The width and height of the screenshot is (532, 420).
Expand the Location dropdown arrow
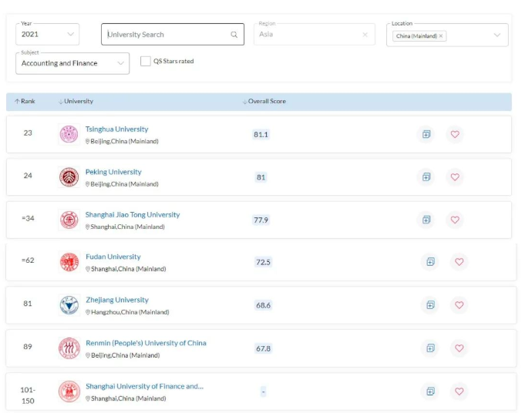[497, 35]
